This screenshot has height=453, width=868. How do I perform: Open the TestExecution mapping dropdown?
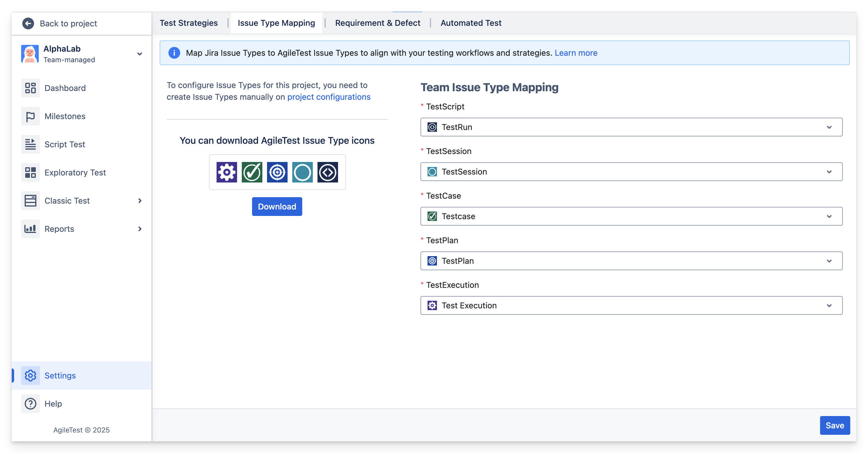(x=631, y=305)
